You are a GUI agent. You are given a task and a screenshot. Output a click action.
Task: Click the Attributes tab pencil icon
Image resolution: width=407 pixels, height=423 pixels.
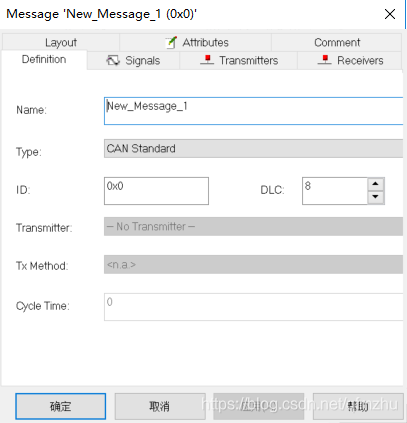point(171,42)
